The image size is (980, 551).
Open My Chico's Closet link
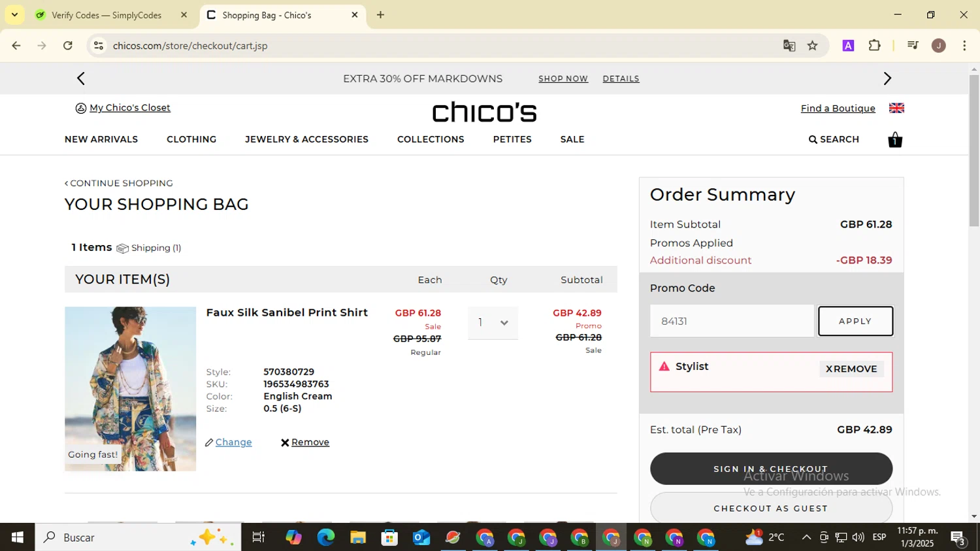(x=130, y=108)
